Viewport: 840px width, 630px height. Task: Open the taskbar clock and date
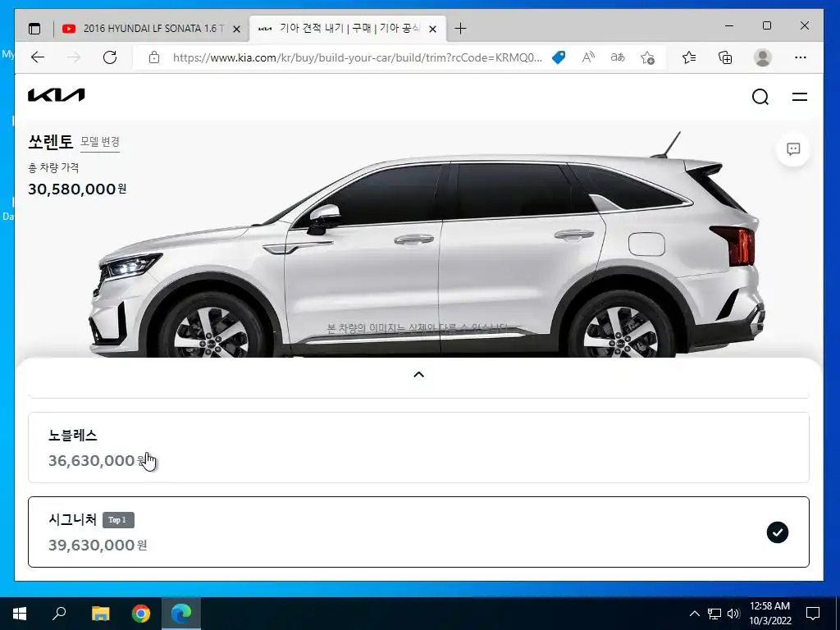click(x=769, y=614)
